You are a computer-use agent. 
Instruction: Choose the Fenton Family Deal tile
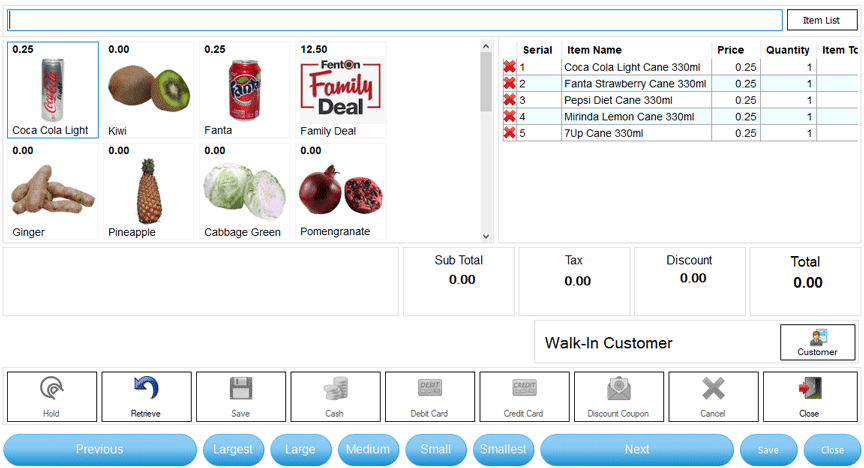(x=341, y=90)
